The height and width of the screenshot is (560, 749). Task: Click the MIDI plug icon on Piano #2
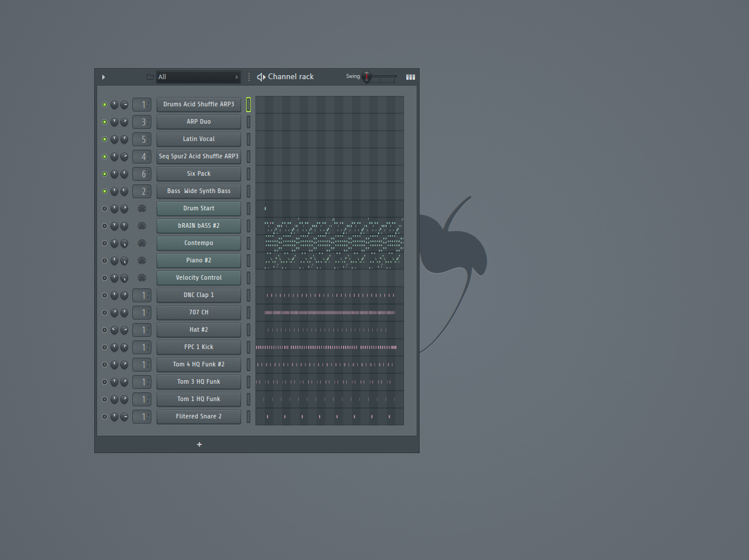tap(142, 261)
